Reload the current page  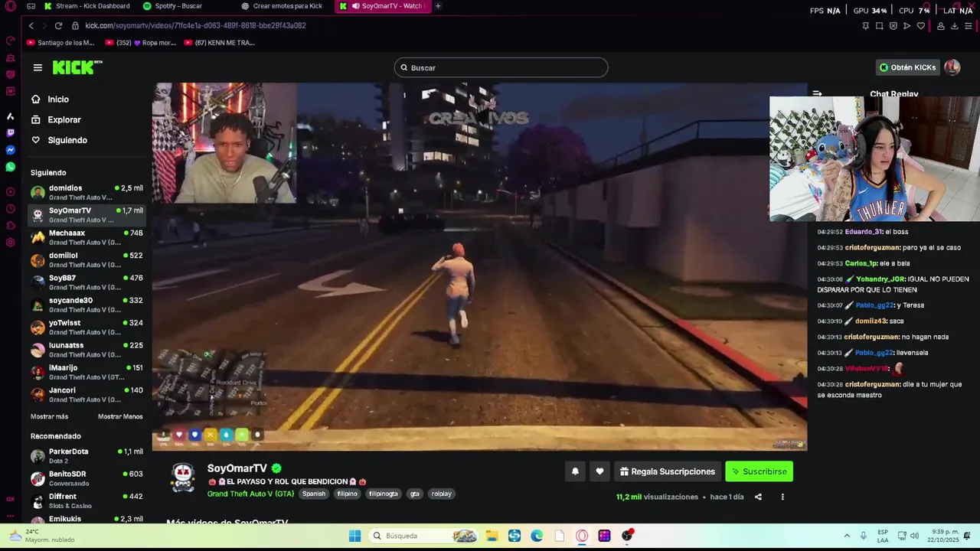57,25
